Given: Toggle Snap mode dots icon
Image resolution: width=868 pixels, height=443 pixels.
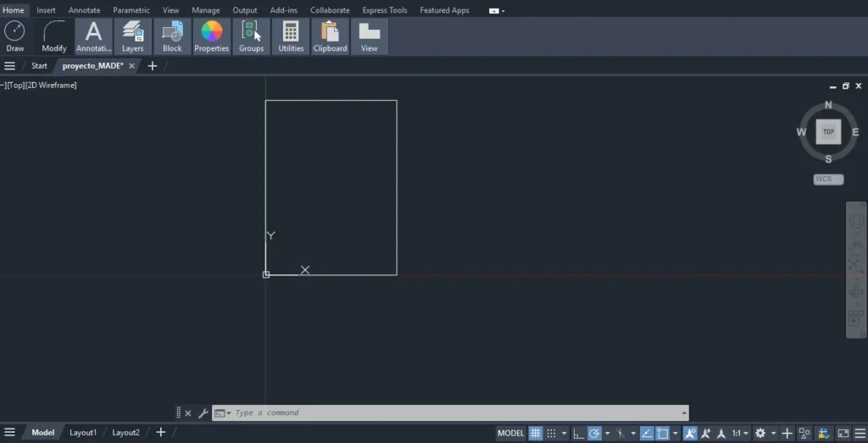Looking at the screenshot, I should [551, 433].
